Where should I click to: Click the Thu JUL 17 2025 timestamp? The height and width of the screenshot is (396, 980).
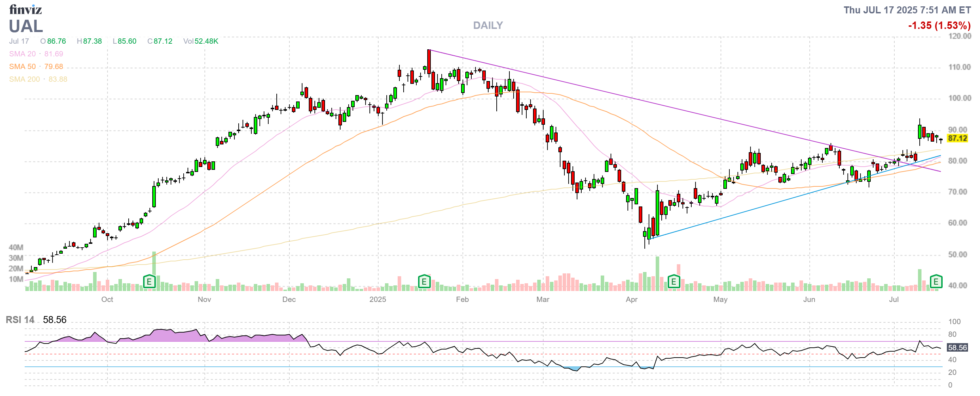(x=907, y=10)
